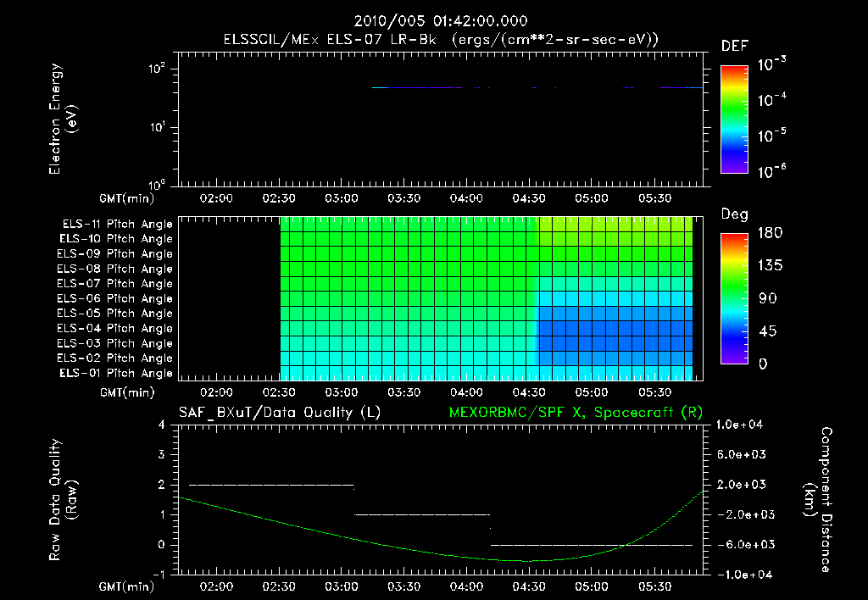Click the 04:30 tick label under pitch angle panel
Image resolution: width=868 pixels, height=600 pixels.
click(x=529, y=392)
